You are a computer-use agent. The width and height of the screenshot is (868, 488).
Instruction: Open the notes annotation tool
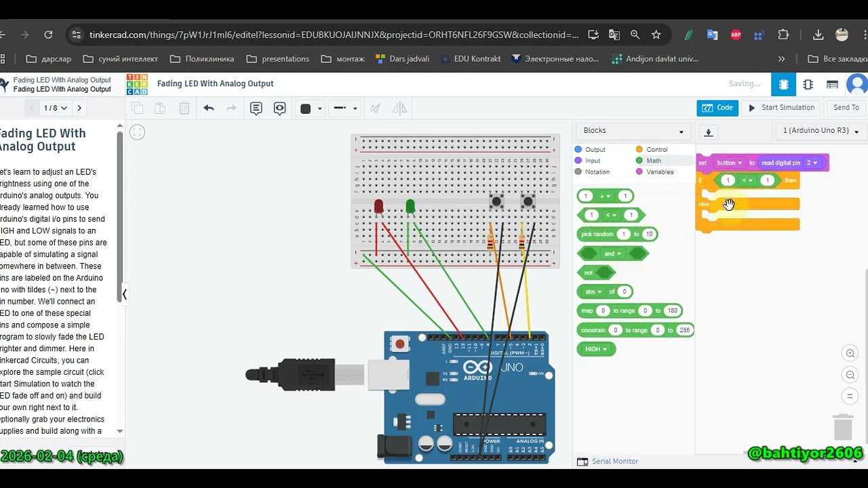pyautogui.click(x=256, y=108)
